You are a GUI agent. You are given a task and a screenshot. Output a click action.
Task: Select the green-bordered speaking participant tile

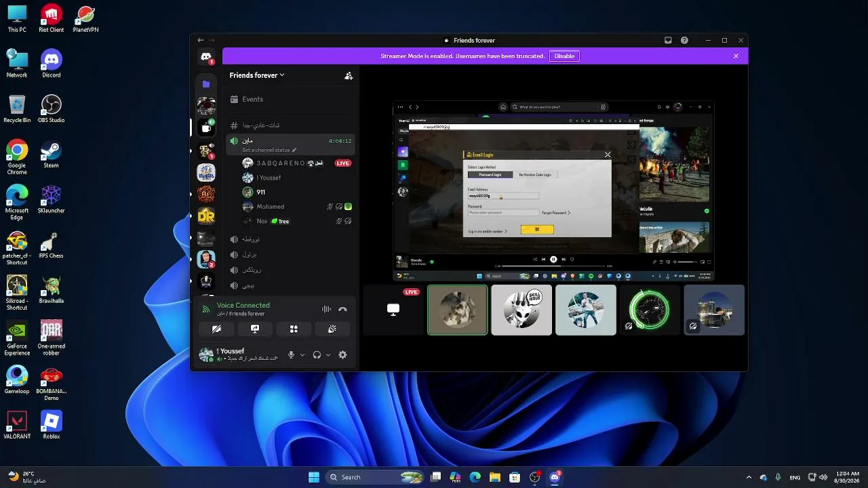[x=458, y=310]
